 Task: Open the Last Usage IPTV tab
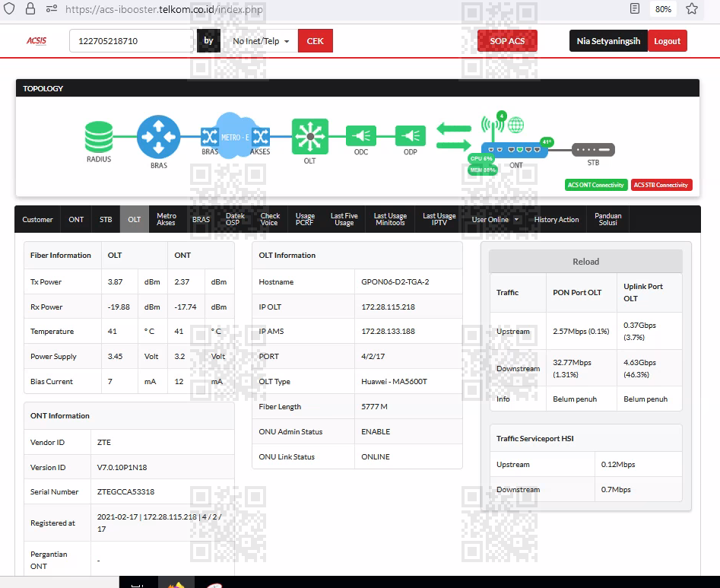[439, 220]
